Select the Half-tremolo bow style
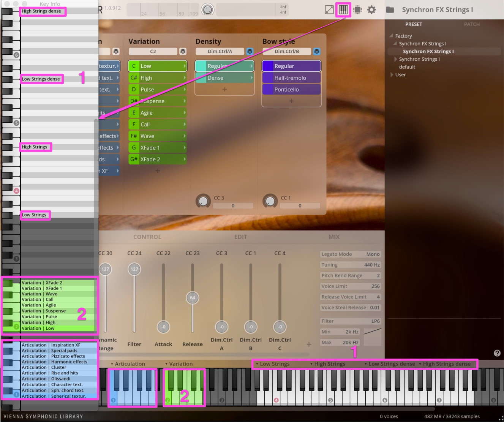 291,78
